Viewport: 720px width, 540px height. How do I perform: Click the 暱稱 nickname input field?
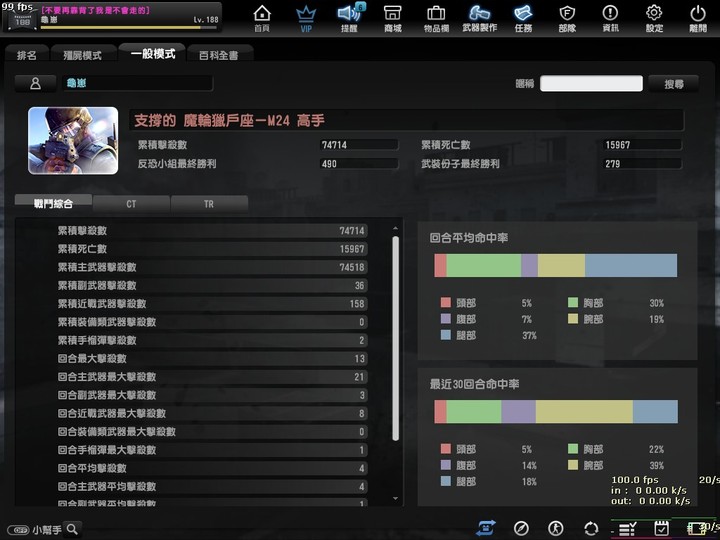pyautogui.click(x=591, y=84)
